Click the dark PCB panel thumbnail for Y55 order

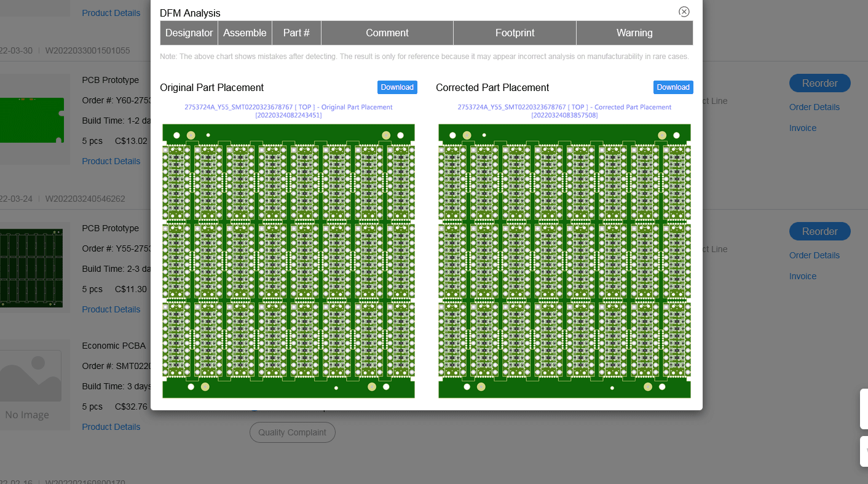click(x=31, y=268)
